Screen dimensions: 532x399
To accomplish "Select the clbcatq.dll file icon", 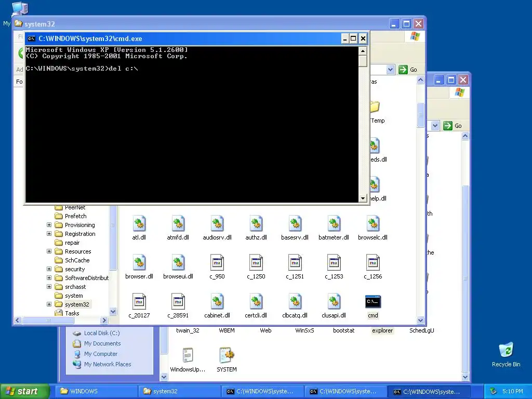I will pyautogui.click(x=295, y=302).
